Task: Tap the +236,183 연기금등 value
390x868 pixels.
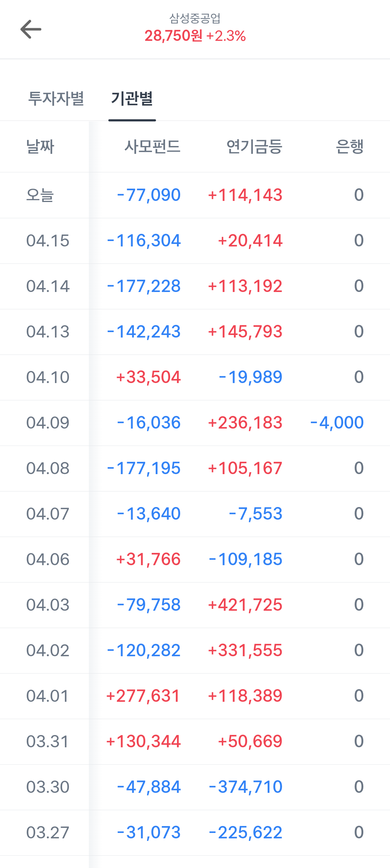Action: click(x=245, y=423)
